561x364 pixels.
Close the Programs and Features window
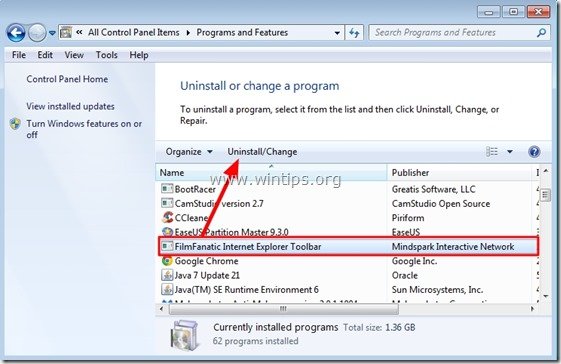click(538, 12)
